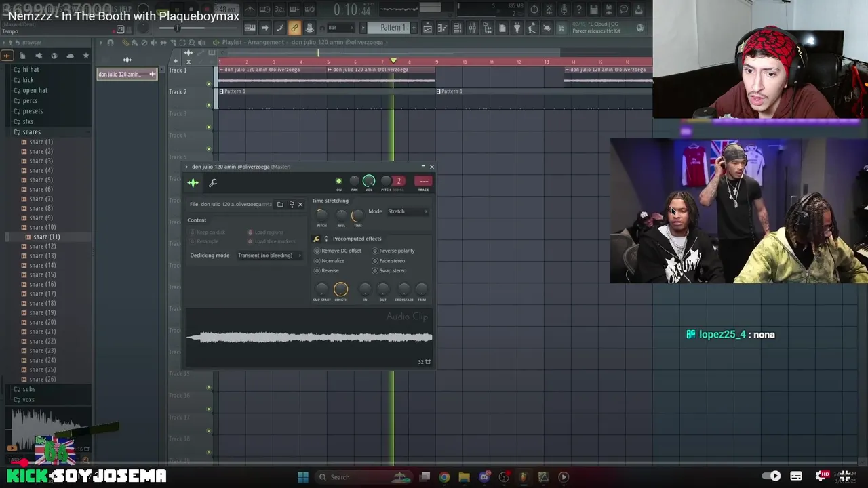Screen dimensions: 868x488
Task: Select snare (5) sample in browser
Action: (x=41, y=180)
